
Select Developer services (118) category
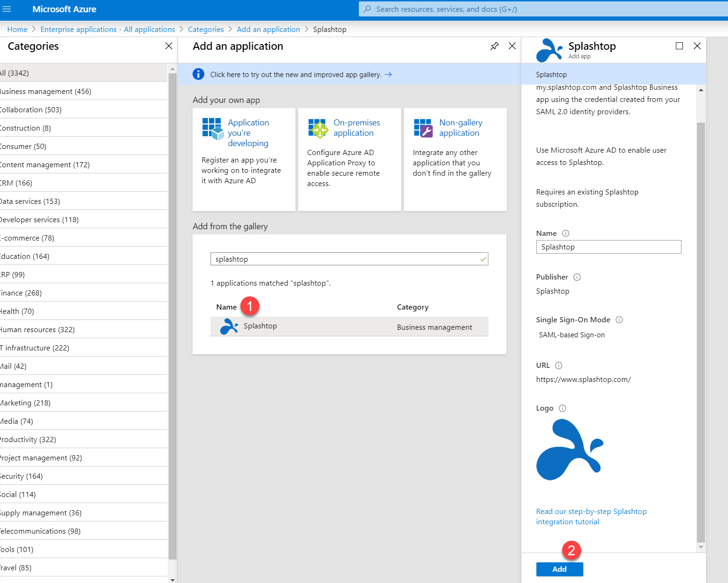click(x=84, y=219)
